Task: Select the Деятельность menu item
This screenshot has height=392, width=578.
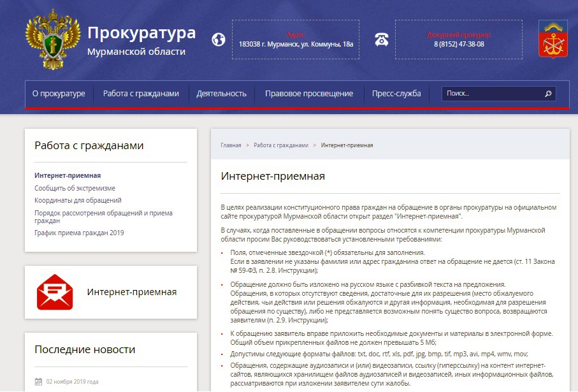Action: [x=221, y=94]
